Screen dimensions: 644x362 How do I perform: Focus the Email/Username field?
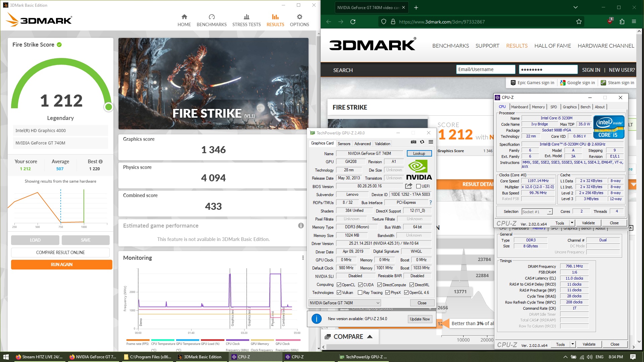click(x=485, y=69)
